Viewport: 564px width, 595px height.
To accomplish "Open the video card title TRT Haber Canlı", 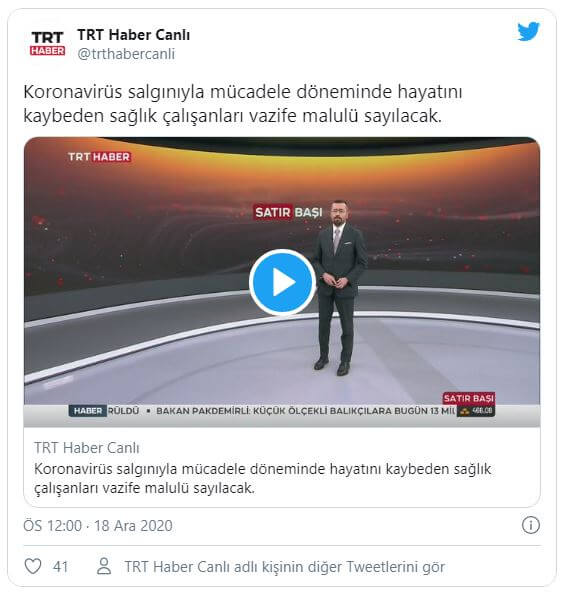I will pyautogui.click(x=87, y=448).
